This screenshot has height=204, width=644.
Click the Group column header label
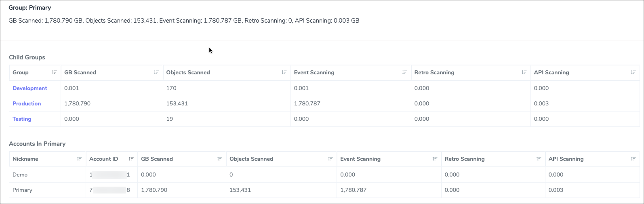point(21,72)
